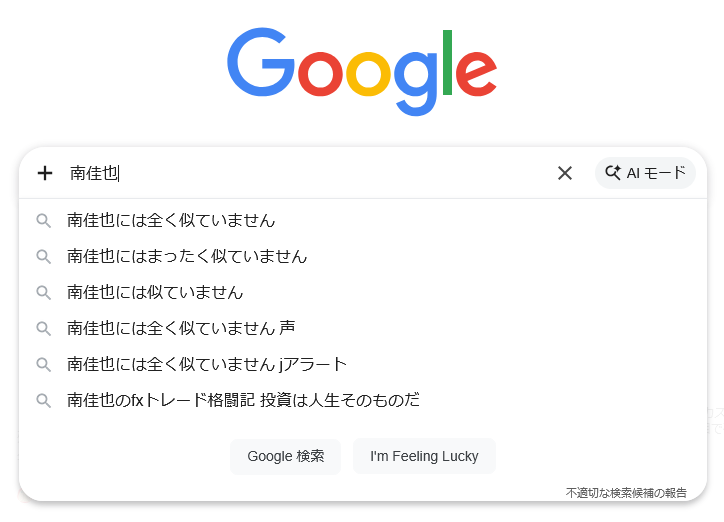Click the Google logo

click(x=361, y=71)
